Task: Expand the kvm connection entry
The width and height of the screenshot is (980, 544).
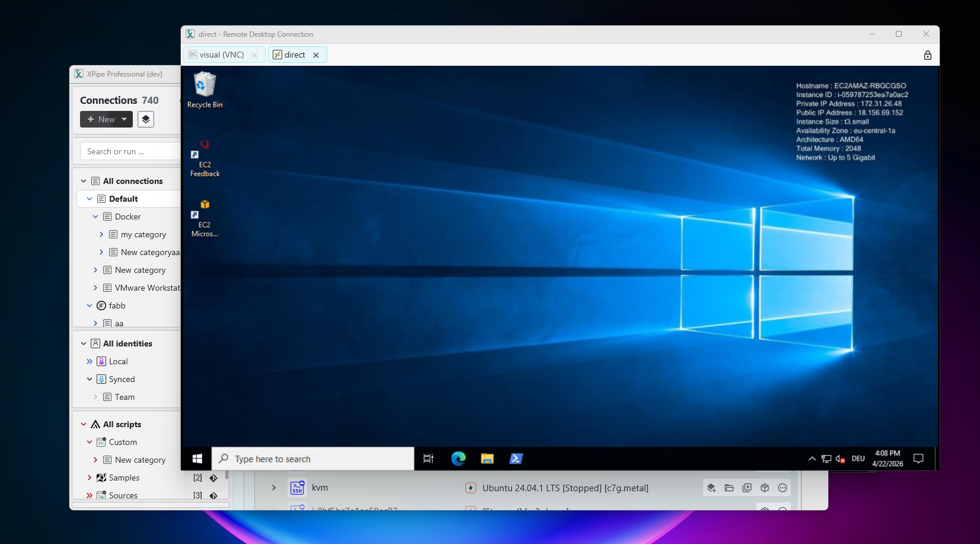Action: click(274, 488)
